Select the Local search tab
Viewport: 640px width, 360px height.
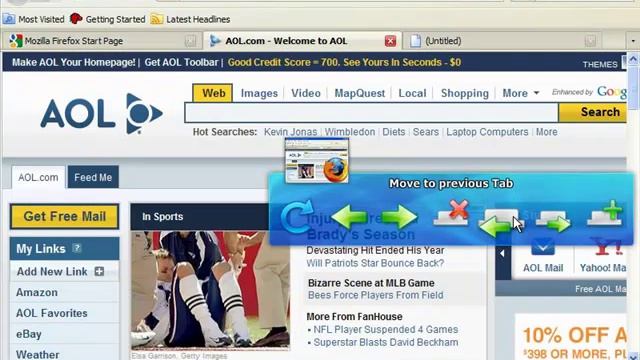pos(412,93)
